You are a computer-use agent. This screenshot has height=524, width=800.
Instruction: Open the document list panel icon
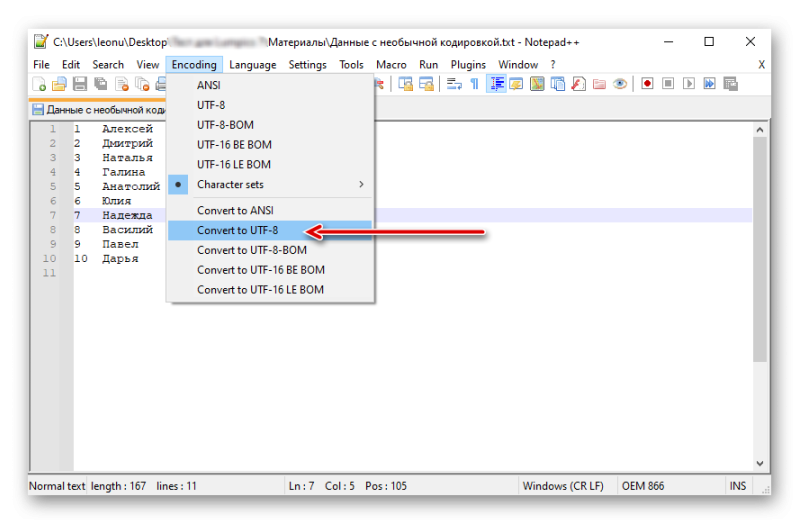558,84
